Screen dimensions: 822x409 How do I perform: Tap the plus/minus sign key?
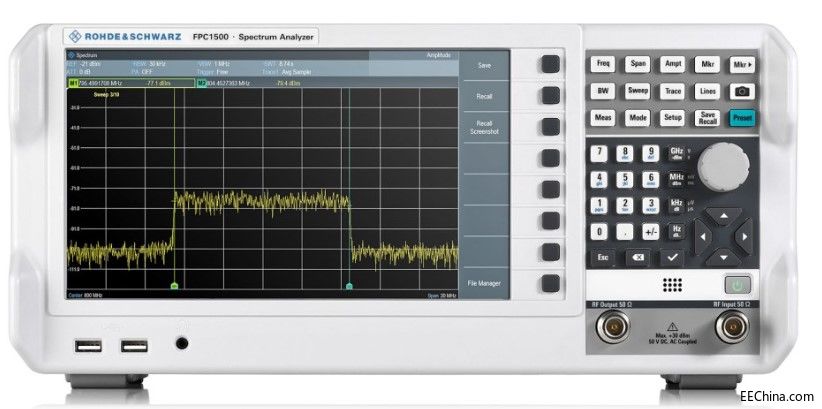coord(651,232)
